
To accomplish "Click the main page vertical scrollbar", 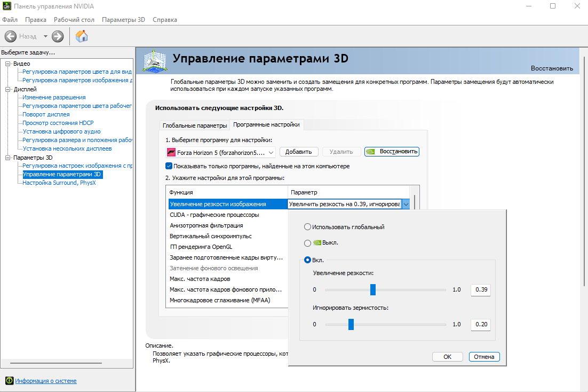I will (584, 171).
